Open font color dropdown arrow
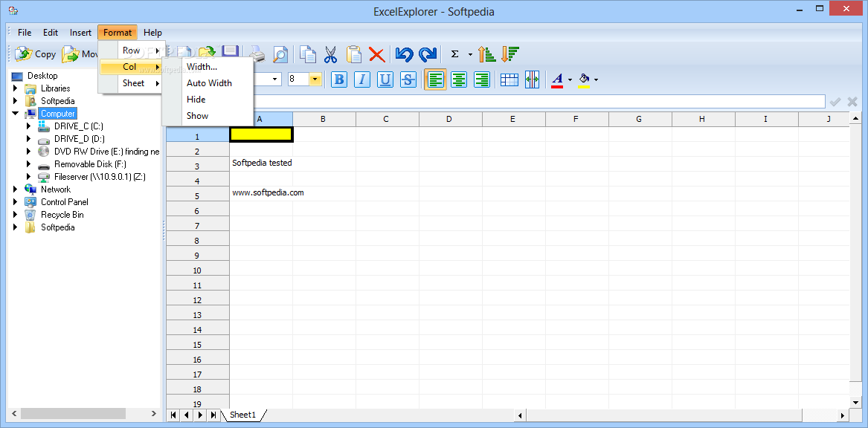 coord(570,80)
